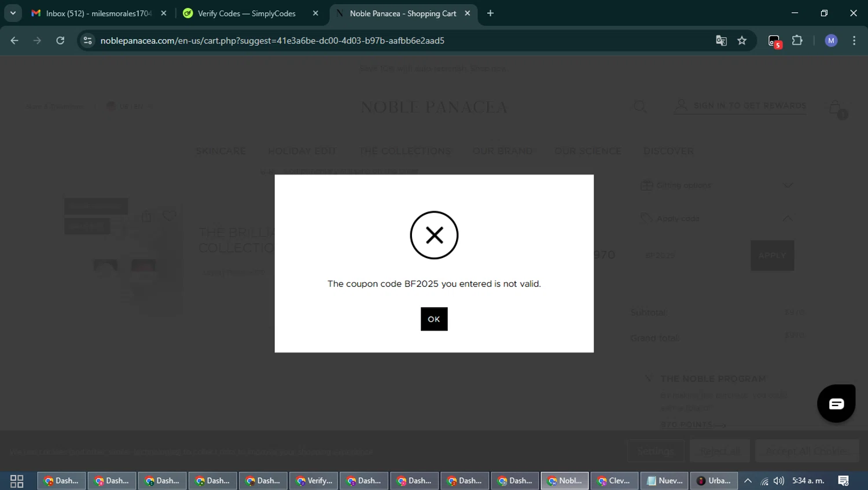Click the Apply coupon button
Image resolution: width=868 pixels, height=490 pixels.
[773, 255]
